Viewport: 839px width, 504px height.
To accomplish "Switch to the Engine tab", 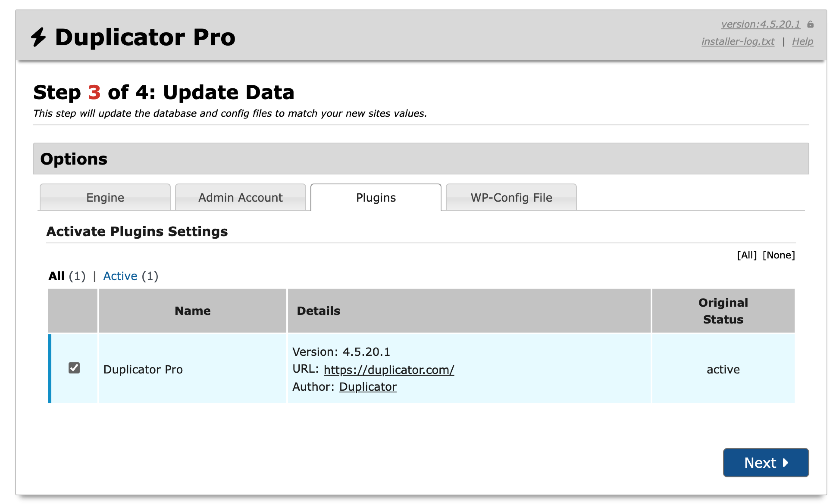I will coord(105,197).
